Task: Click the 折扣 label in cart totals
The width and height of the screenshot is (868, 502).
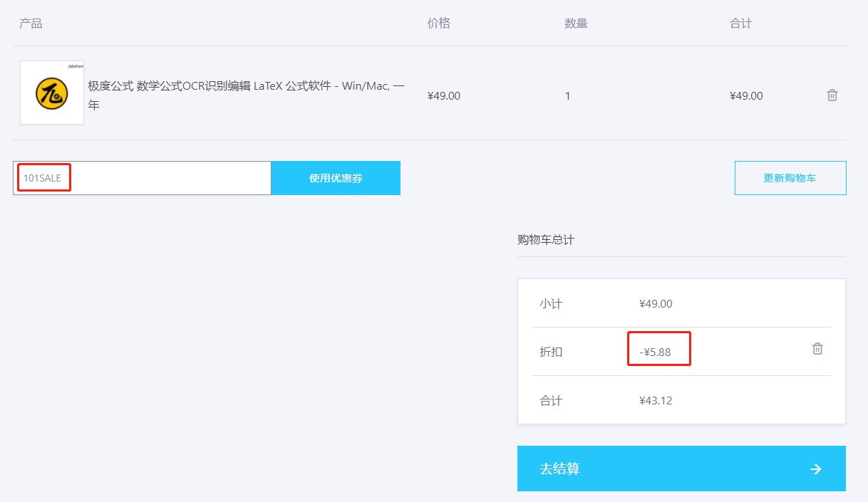Action: pos(551,352)
